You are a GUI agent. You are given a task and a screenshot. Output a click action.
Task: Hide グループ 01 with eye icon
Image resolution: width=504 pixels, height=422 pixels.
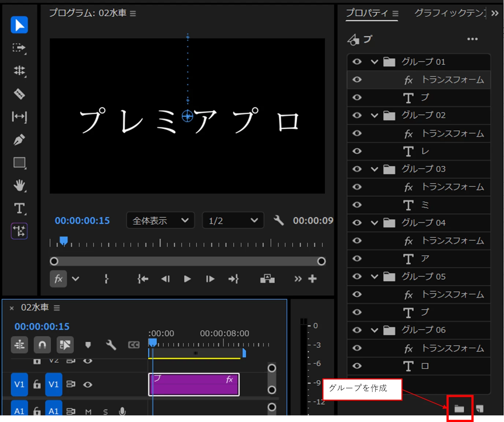[357, 62]
